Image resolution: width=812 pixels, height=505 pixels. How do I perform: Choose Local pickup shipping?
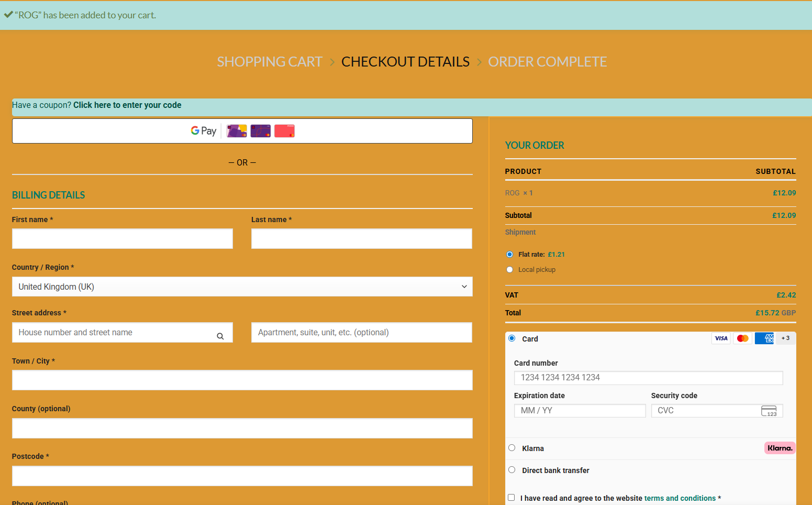click(x=509, y=269)
